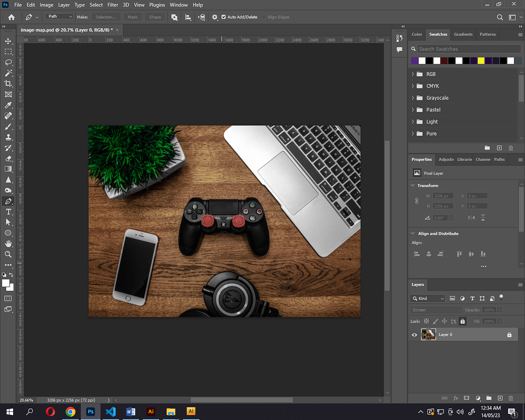This screenshot has width=525, height=420.
Task: Activate the Type tool
Action: 9,212
